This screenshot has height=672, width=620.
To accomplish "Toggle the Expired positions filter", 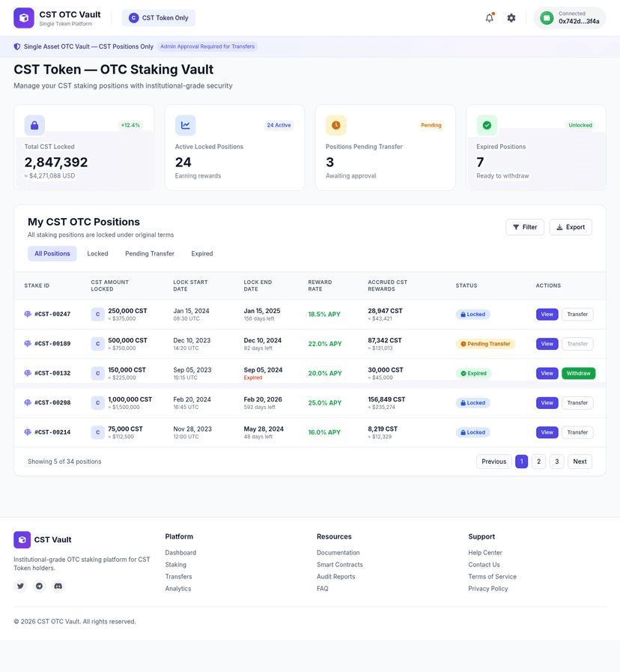I will [x=201, y=253].
